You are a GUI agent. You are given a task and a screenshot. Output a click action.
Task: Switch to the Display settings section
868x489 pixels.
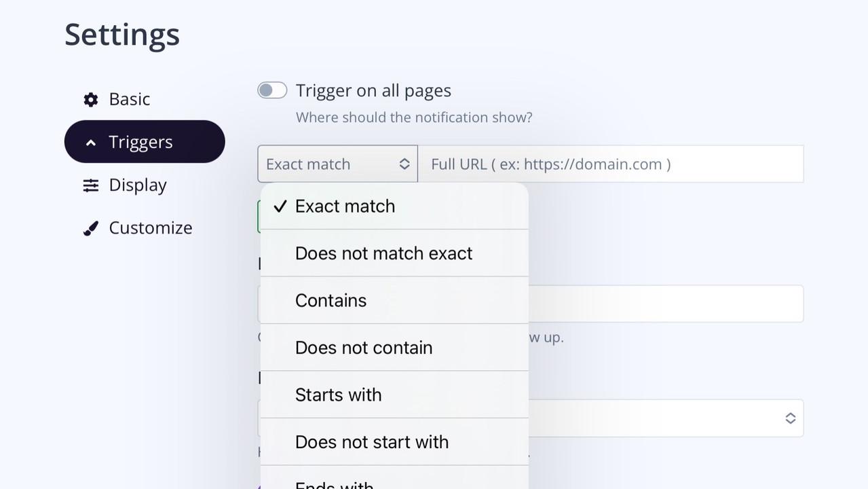pos(138,185)
